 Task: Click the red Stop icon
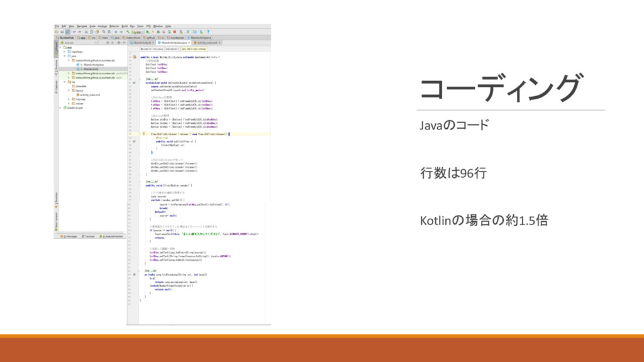tap(175, 32)
